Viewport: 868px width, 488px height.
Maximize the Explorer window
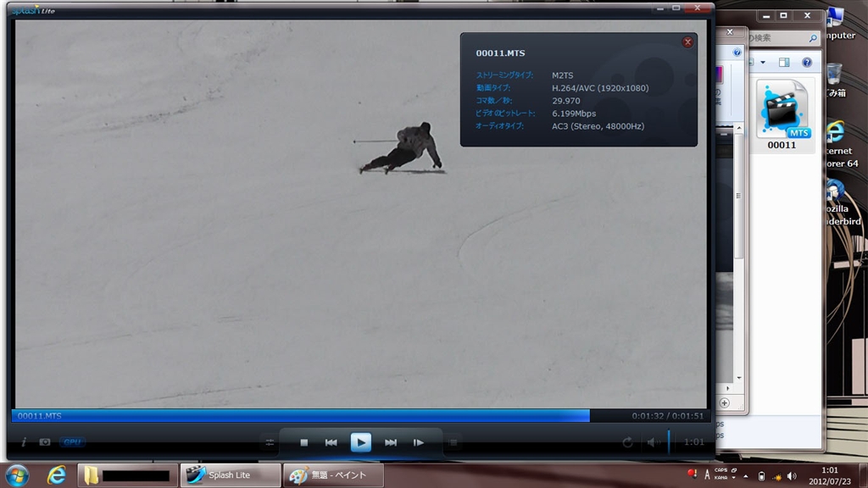point(784,15)
